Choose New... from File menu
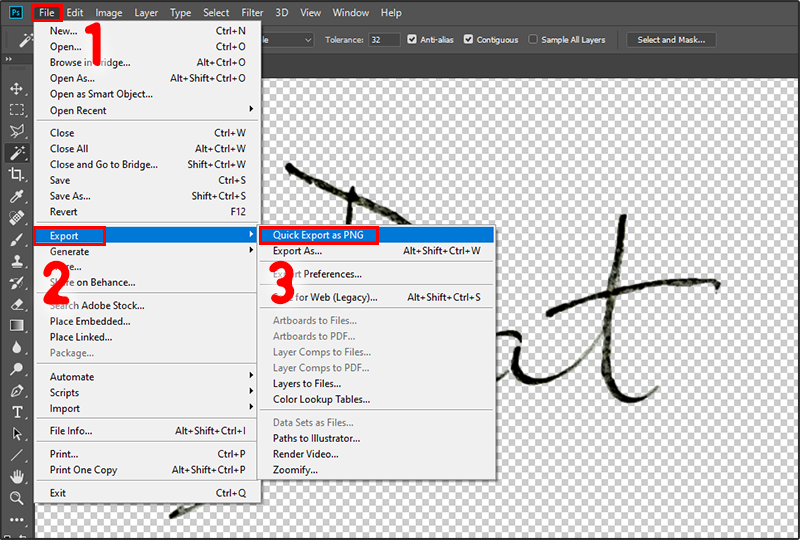 coord(147,31)
